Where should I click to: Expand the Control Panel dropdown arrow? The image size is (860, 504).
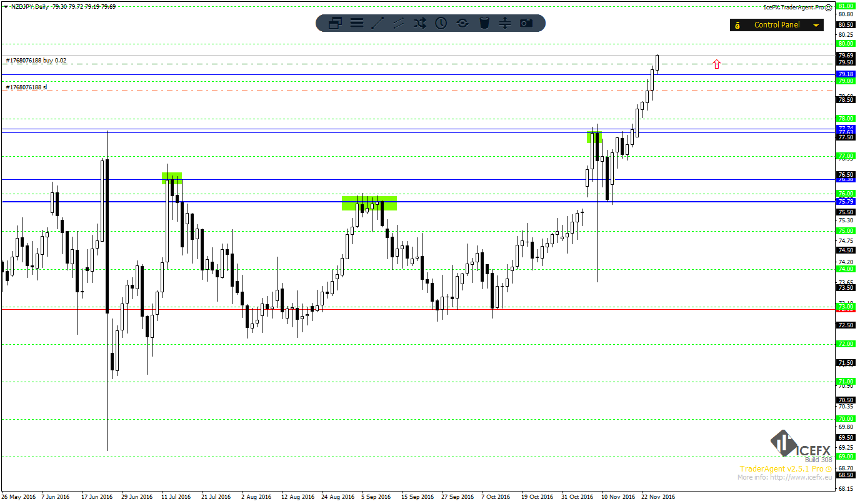[816, 26]
